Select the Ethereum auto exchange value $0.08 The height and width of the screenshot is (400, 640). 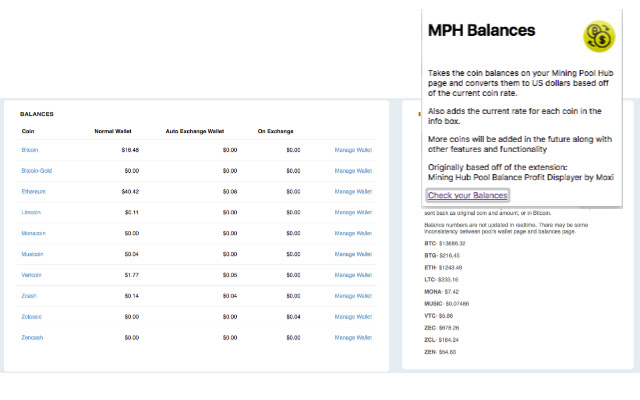pos(230,192)
